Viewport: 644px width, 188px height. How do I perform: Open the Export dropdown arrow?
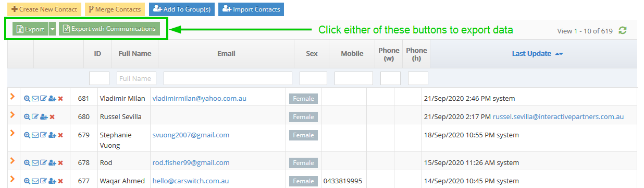tap(52, 29)
